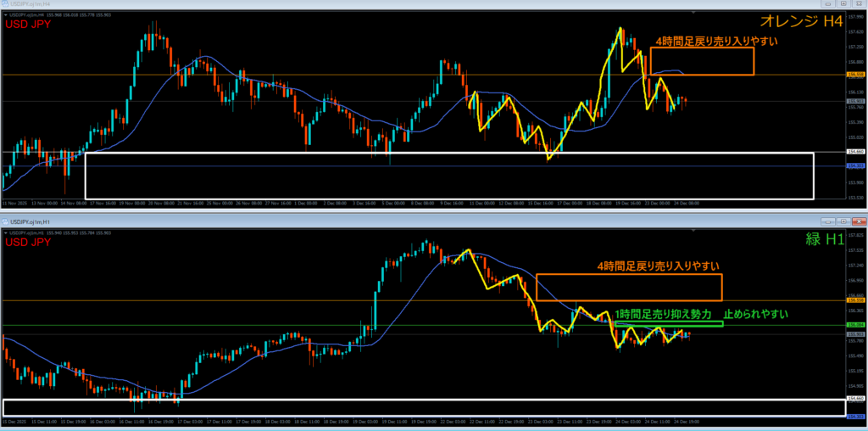Image resolution: width=868 pixels, height=431 pixels.
Task: Click the 24 Dec 19:00 label on H1 time axis
Action: click(688, 422)
